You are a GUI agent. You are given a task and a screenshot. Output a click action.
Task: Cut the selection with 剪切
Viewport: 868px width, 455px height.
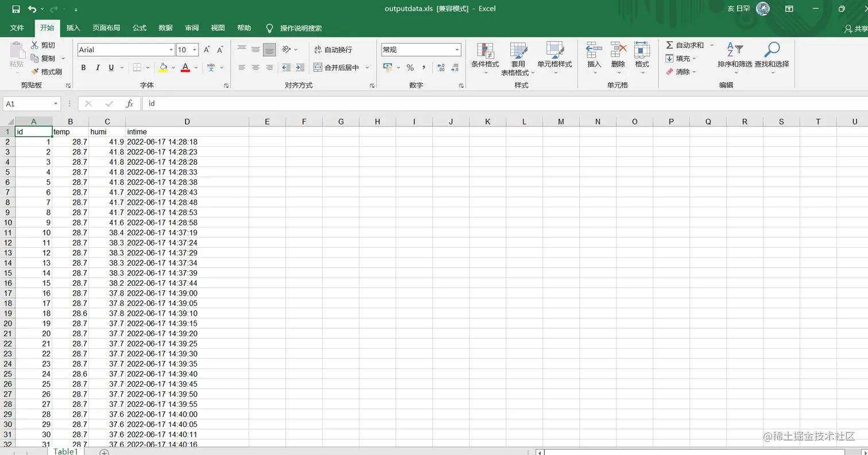tap(44, 45)
